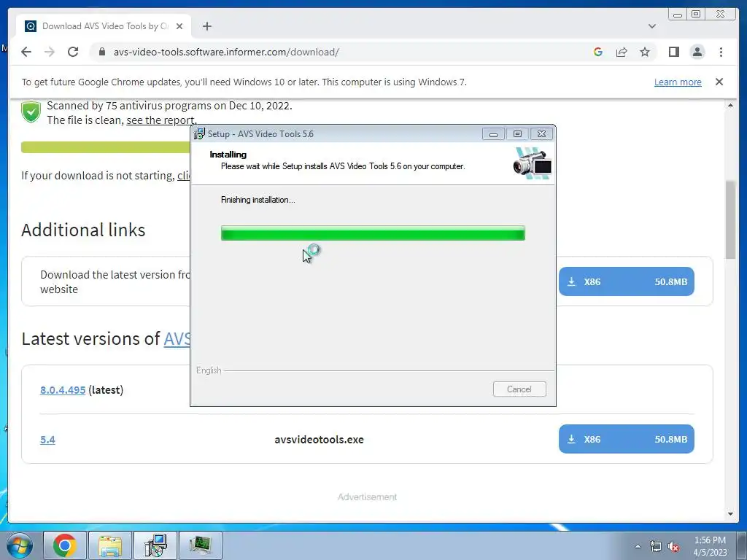Expand the tab search chevron in Chrome
Screen dimensions: 747x560
(x=651, y=26)
